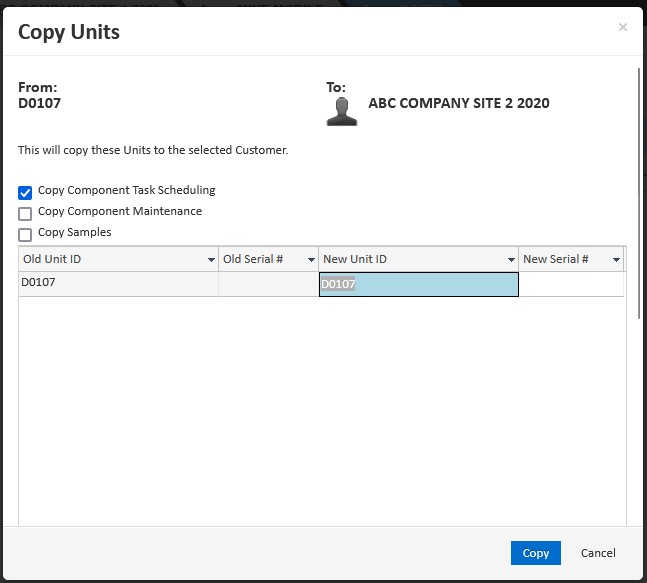Screen dimensions: 647x583
Task: Open New Unit ID column dropdown arrow
Action: click(x=511, y=260)
